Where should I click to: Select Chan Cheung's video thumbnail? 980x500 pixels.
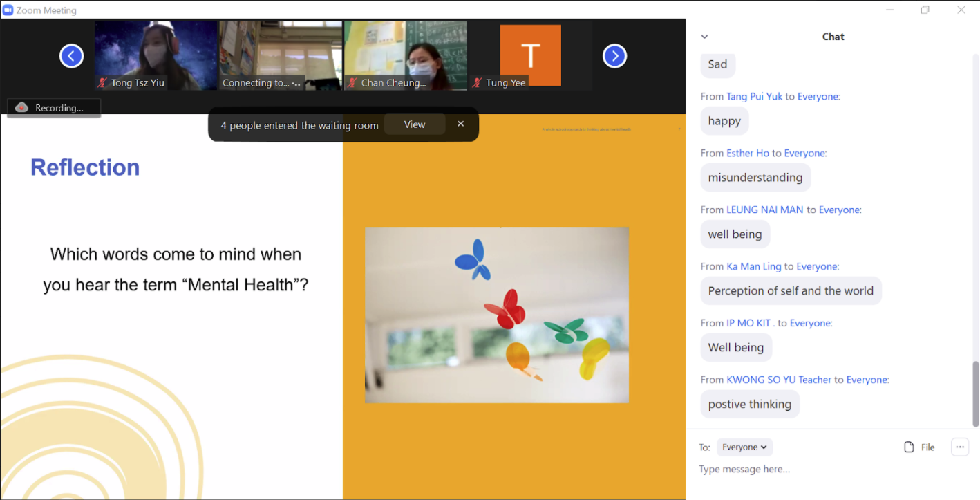coord(406,55)
